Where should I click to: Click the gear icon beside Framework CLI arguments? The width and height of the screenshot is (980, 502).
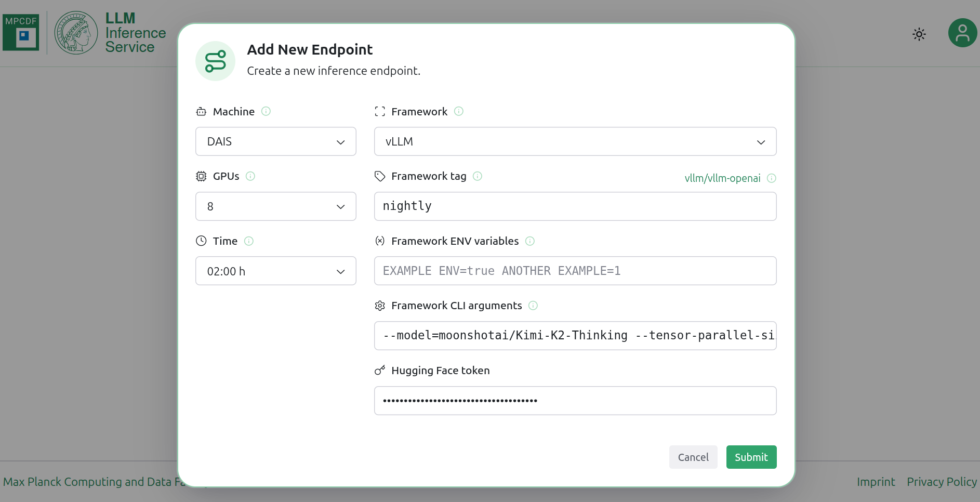click(380, 306)
